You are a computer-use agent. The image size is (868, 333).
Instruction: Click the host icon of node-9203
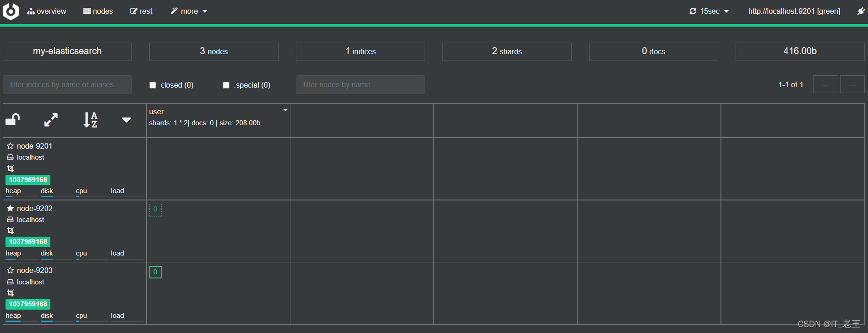10,282
